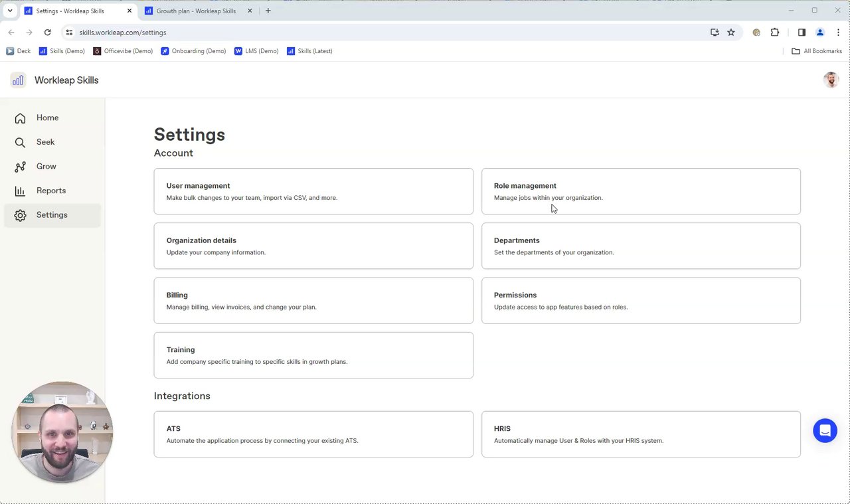This screenshot has width=850, height=504.
Task: Open Seek via magnifier icon
Action: pyautogui.click(x=21, y=142)
